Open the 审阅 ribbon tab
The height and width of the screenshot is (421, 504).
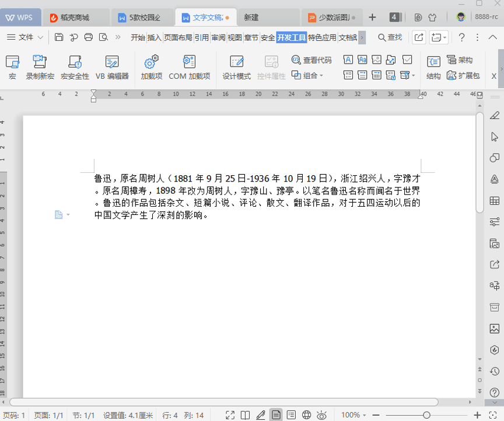pyautogui.click(x=218, y=37)
